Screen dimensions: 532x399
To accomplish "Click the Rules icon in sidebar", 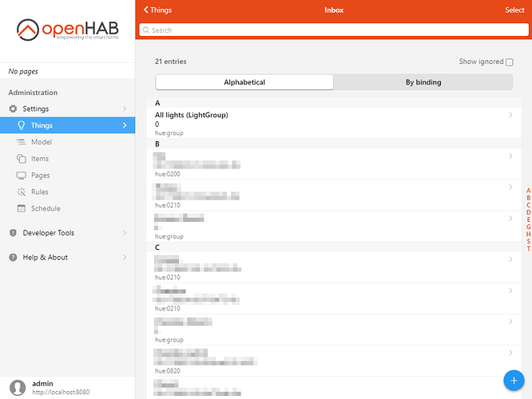I will coord(22,192).
